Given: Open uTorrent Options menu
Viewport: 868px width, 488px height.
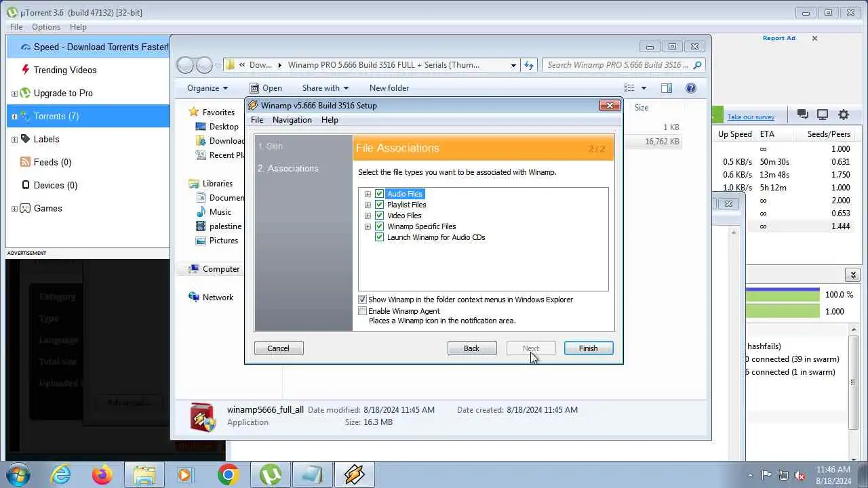Looking at the screenshot, I should pos(46,27).
